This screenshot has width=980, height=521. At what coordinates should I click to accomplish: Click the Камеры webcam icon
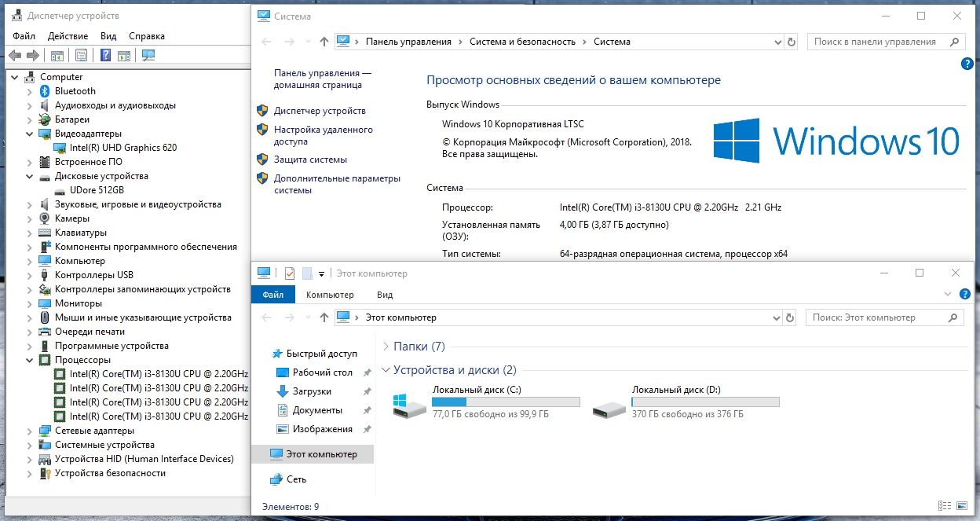(x=46, y=218)
